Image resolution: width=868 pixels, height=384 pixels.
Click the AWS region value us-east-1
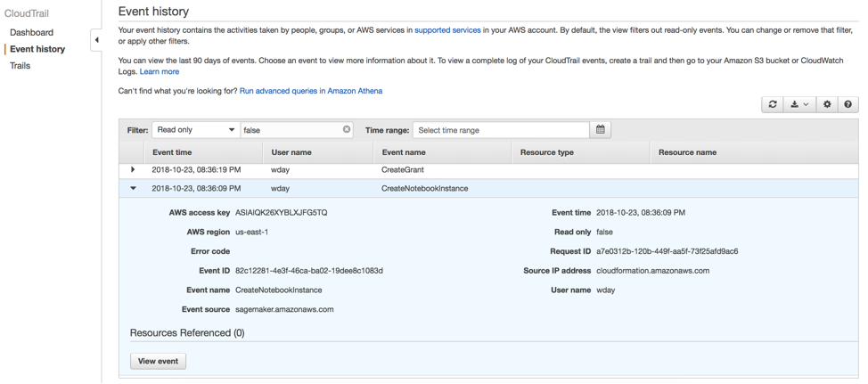click(252, 232)
